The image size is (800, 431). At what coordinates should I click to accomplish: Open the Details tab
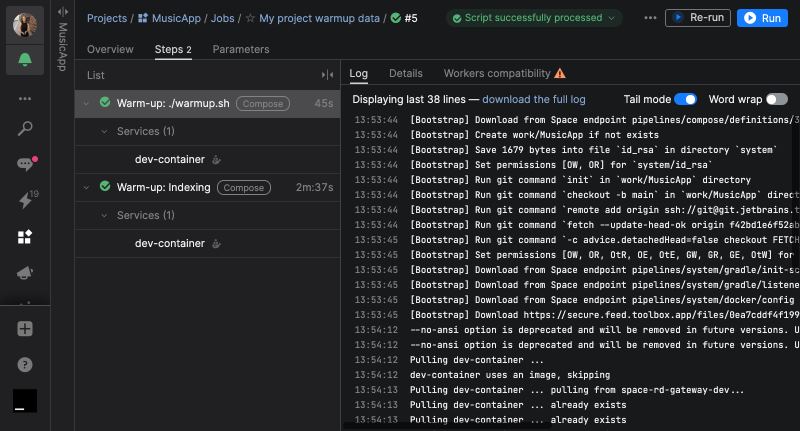click(406, 73)
